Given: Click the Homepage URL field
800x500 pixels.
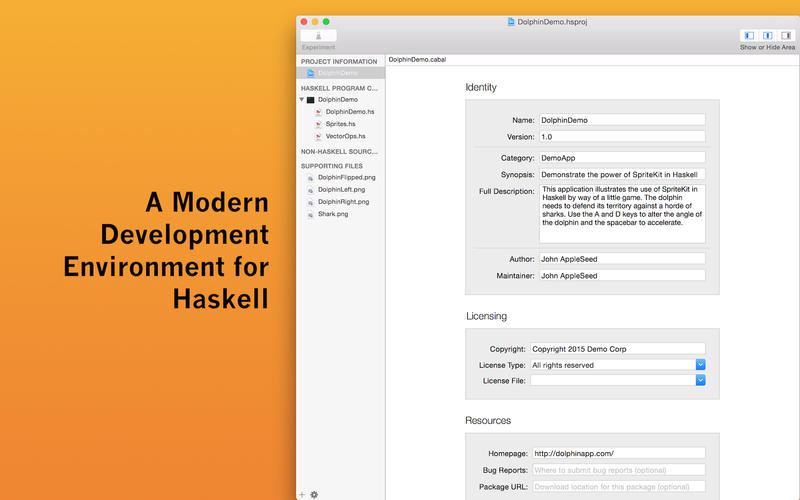Looking at the screenshot, I should tap(619, 453).
